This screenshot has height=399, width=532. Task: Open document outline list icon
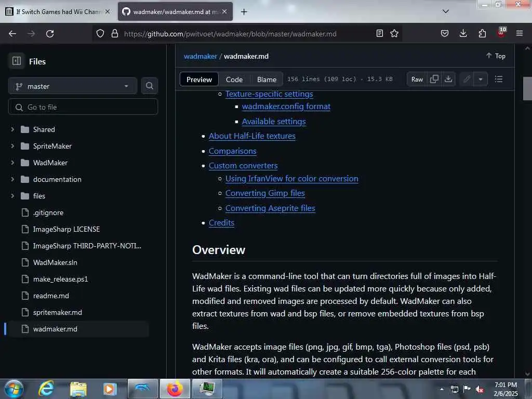coord(498,79)
